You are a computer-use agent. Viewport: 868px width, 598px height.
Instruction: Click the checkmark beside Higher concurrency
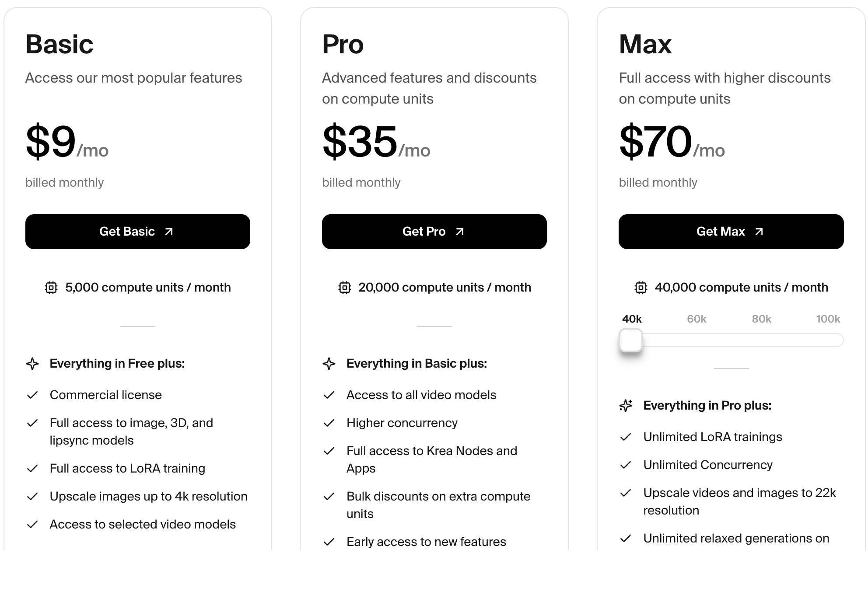click(x=329, y=423)
